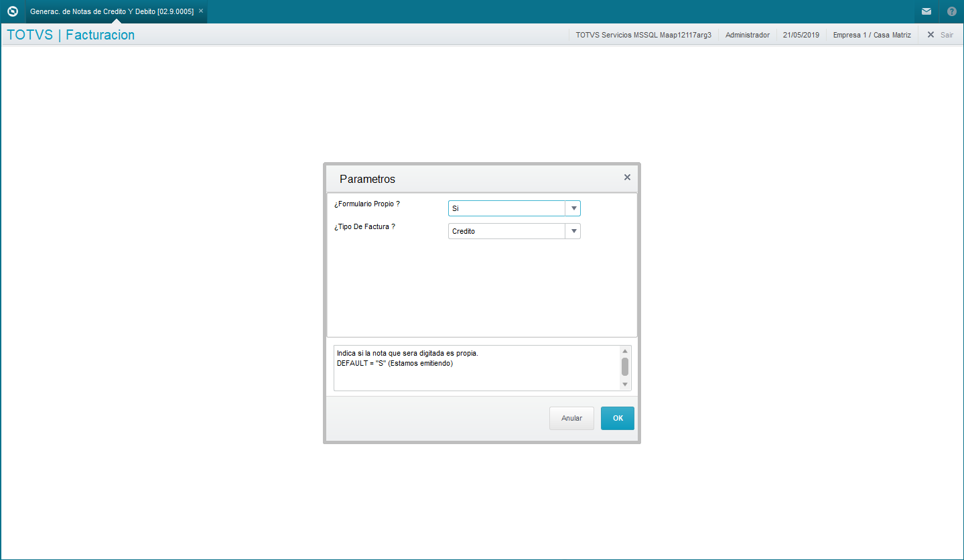Open the help question mark icon

[951, 11]
